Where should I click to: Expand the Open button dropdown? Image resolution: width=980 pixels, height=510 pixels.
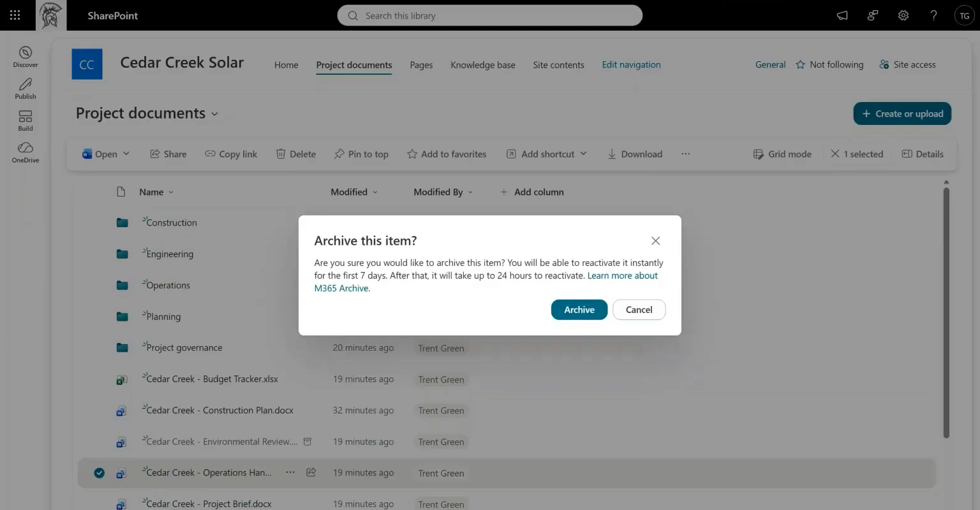126,154
